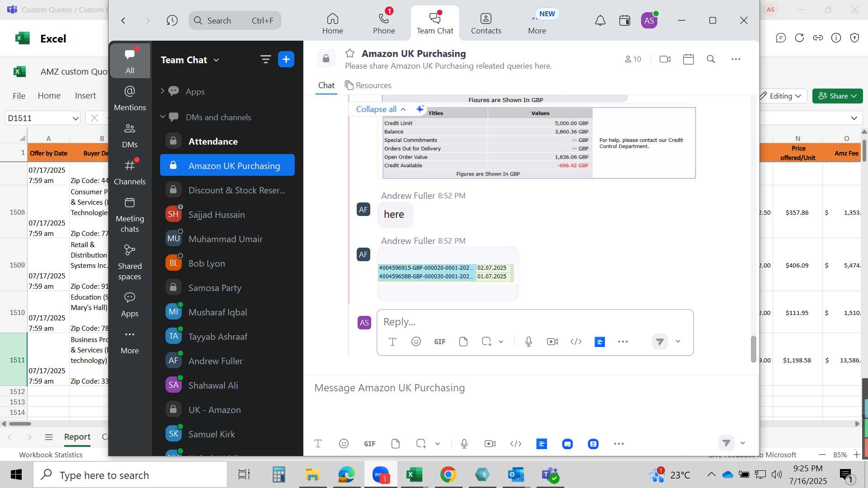The image size is (868, 488).
Task: Open Andrew Fuller chat in list
Action: (227, 361)
